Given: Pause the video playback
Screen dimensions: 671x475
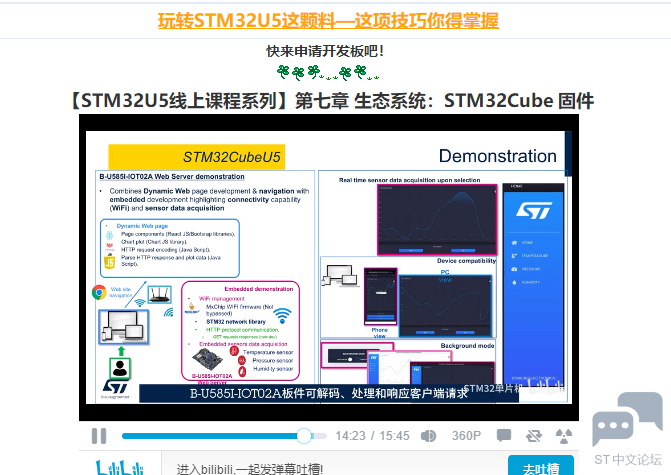Looking at the screenshot, I should click(x=99, y=436).
